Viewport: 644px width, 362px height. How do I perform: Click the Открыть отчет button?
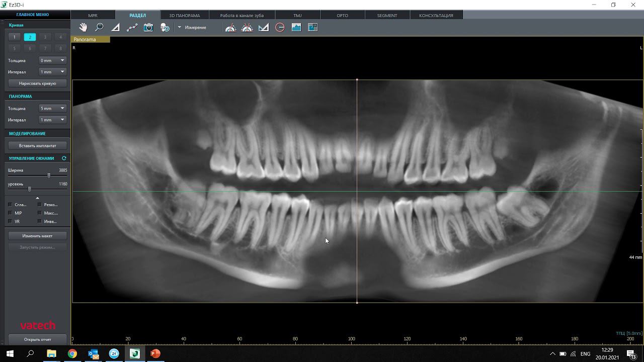[x=38, y=339]
